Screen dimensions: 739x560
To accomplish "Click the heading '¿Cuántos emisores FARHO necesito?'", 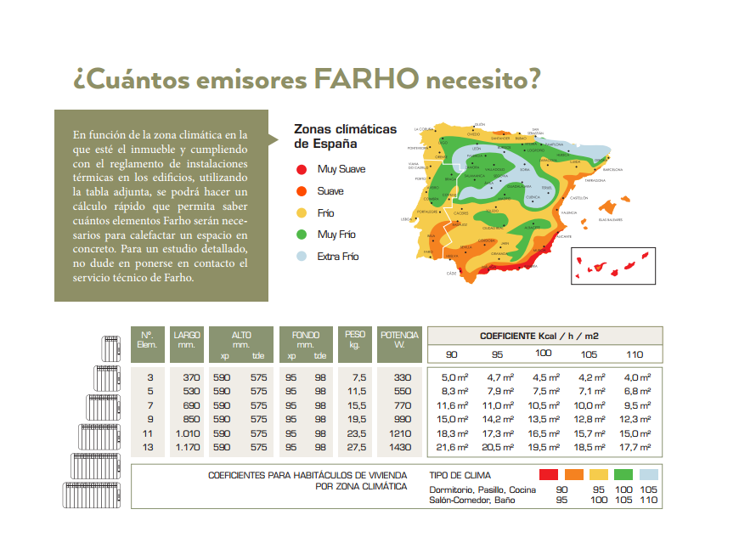I will [x=307, y=79].
